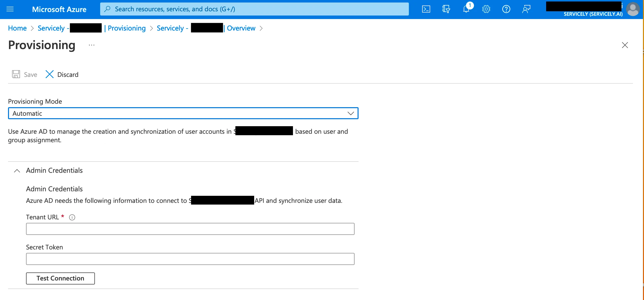Click the Provisioning Mode label
644x300 pixels.
click(35, 101)
